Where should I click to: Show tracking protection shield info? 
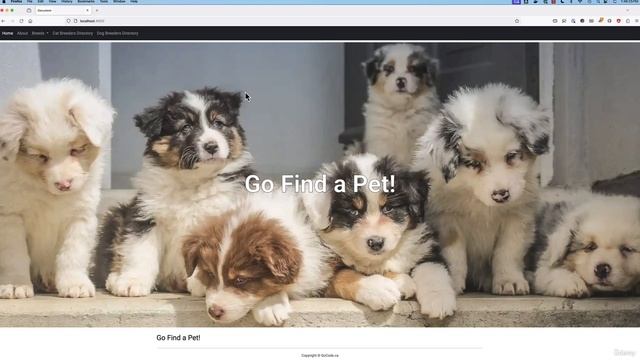(x=68, y=21)
